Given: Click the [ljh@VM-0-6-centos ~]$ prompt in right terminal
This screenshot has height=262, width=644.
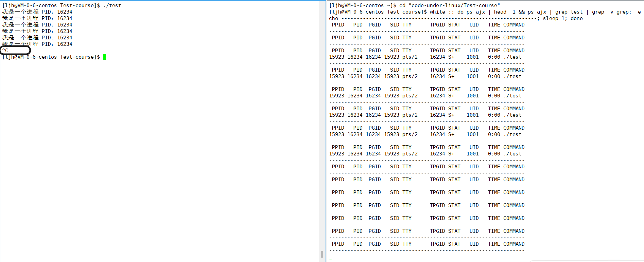Looking at the screenshot, I should tap(363, 5).
